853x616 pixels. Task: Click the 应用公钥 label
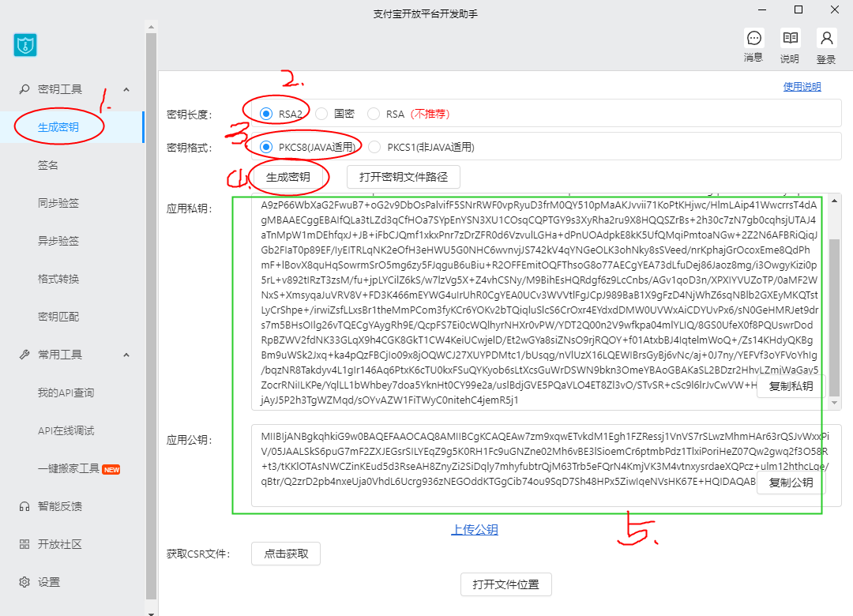pyautogui.click(x=190, y=440)
